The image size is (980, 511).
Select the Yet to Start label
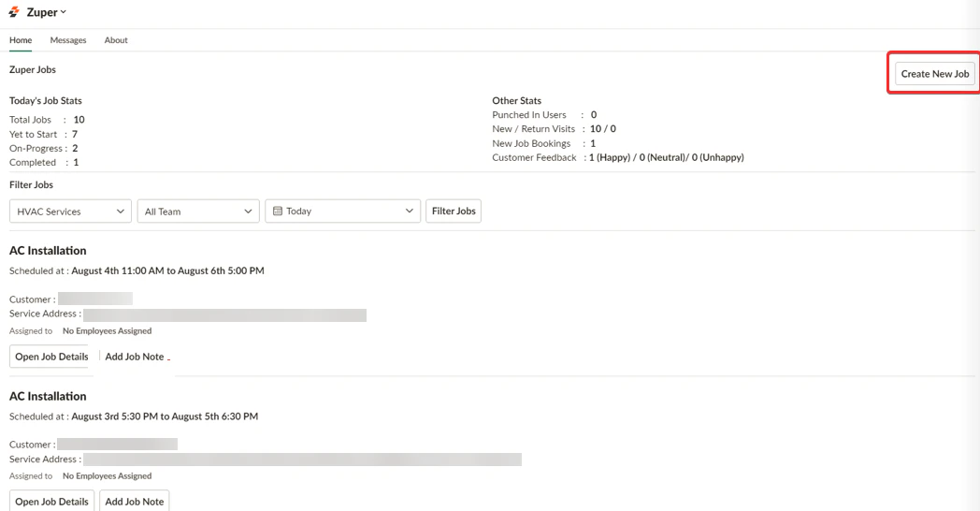click(x=33, y=135)
